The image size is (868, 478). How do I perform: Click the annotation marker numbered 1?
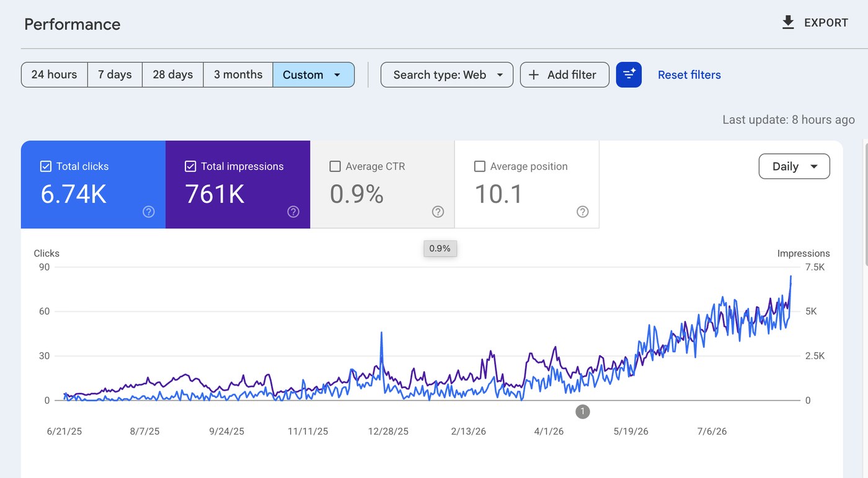[582, 411]
